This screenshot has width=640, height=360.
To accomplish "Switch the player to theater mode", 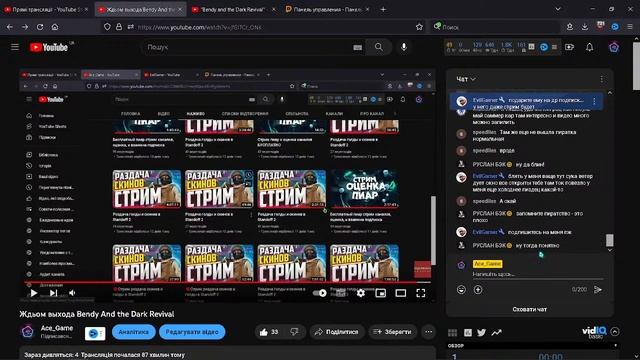I will [x=401, y=293].
